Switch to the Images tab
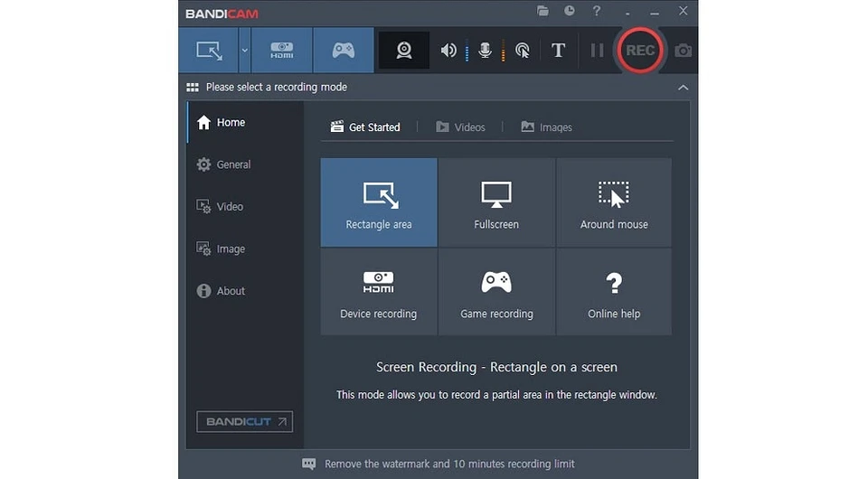 [546, 127]
